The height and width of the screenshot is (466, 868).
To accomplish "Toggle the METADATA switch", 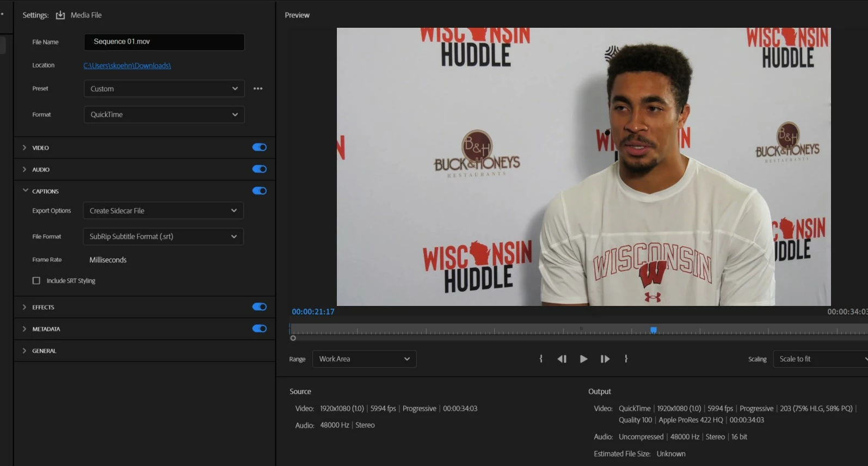I will (260, 328).
